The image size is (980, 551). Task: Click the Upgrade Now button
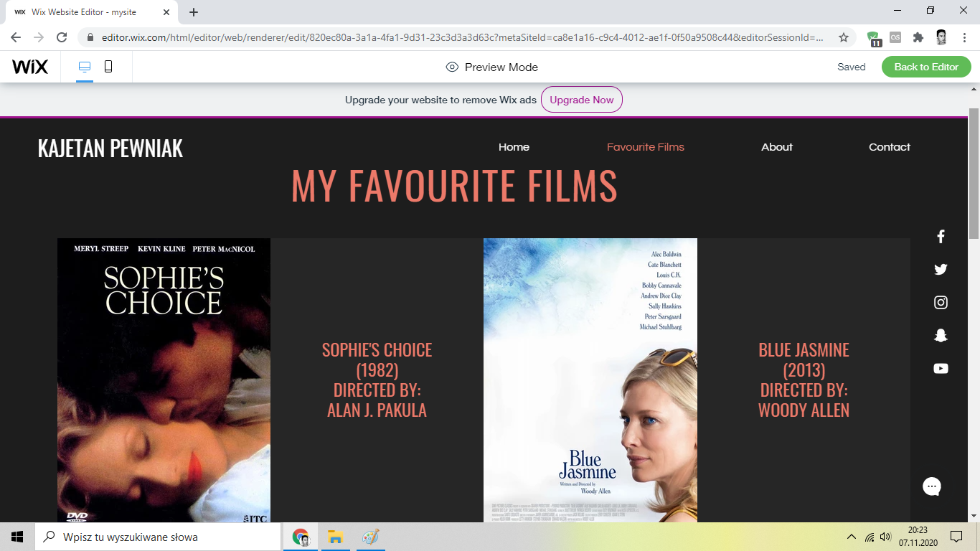click(x=582, y=100)
